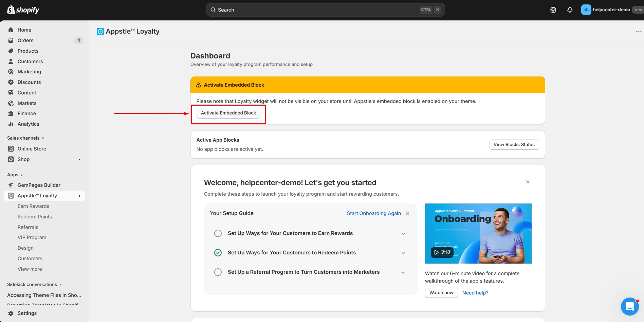Go to VIP Program in sidebar
644x322 pixels.
click(32, 237)
